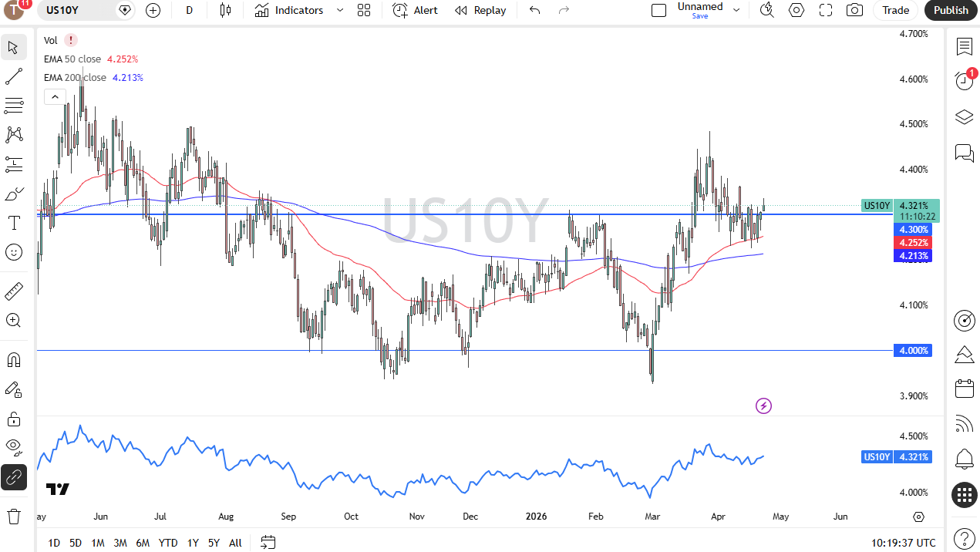980x552 pixels.
Task: Open the alerts panel with notification badge
Action: (x=964, y=79)
